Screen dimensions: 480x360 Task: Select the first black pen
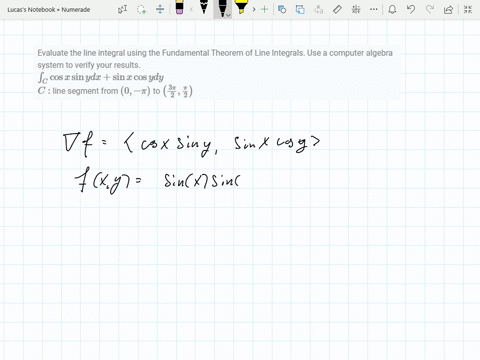coord(204,7)
